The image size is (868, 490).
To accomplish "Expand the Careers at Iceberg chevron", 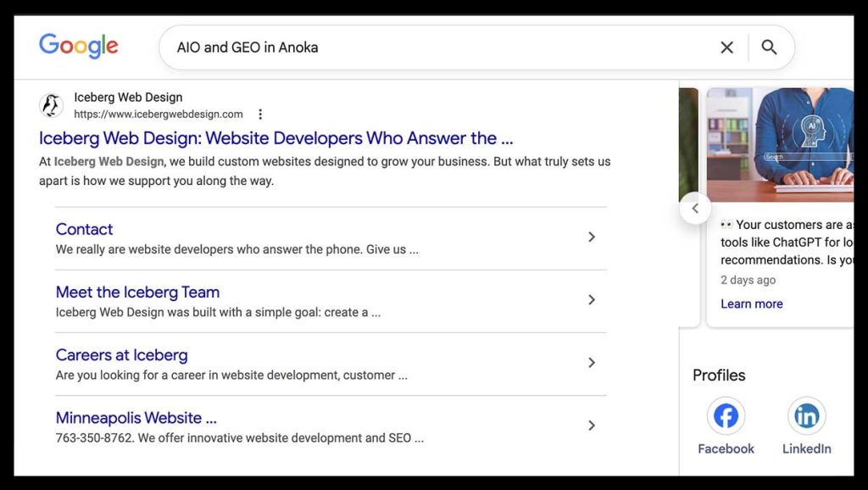I will tap(592, 363).
